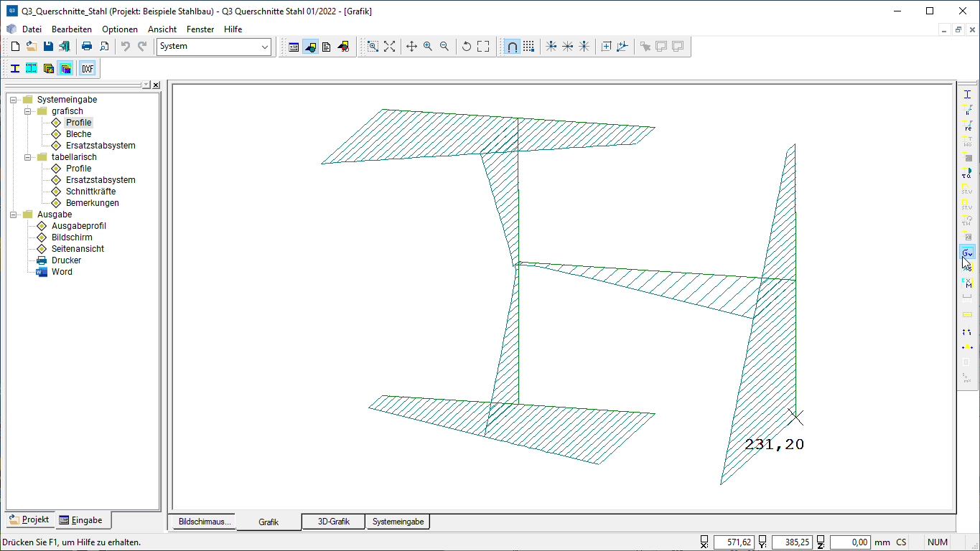980x551 pixels.
Task: Select Word output entry
Action: point(62,272)
